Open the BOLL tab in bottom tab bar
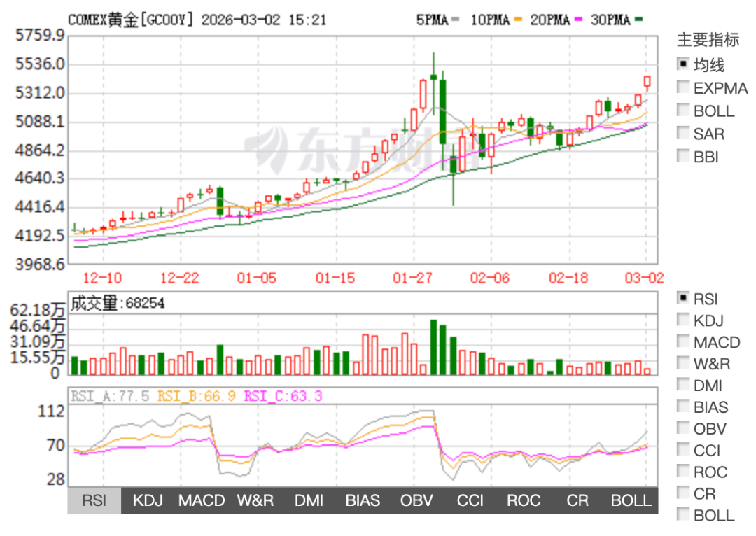Screen dimensions: 756x536 (x=631, y=500)
